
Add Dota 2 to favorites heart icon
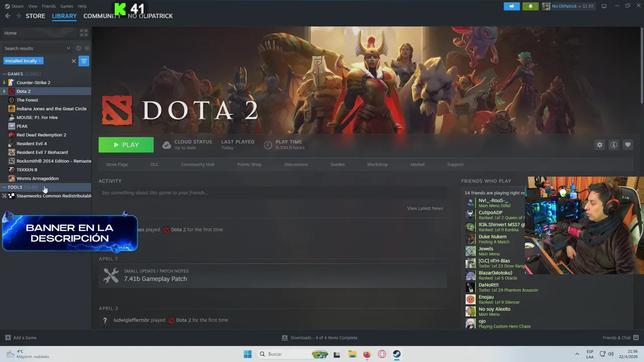click(627, 145)
